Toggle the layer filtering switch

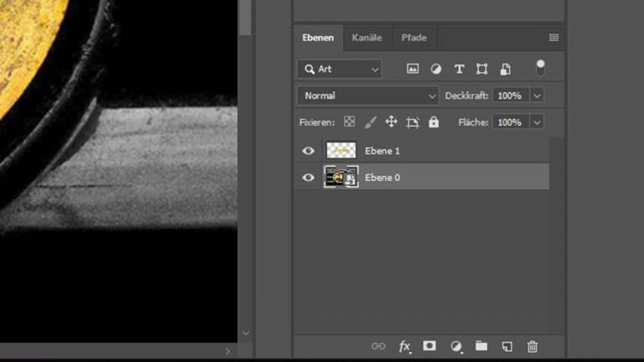(540, 67)
